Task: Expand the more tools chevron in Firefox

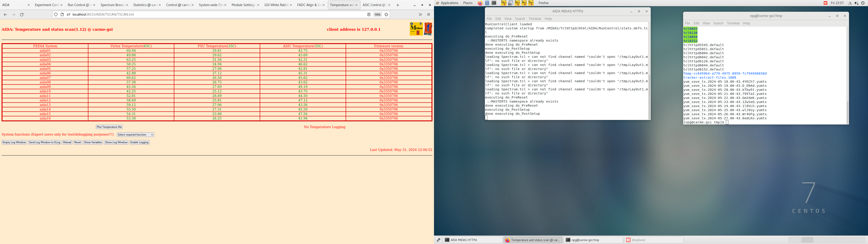Action: click(x=420, y=14)
